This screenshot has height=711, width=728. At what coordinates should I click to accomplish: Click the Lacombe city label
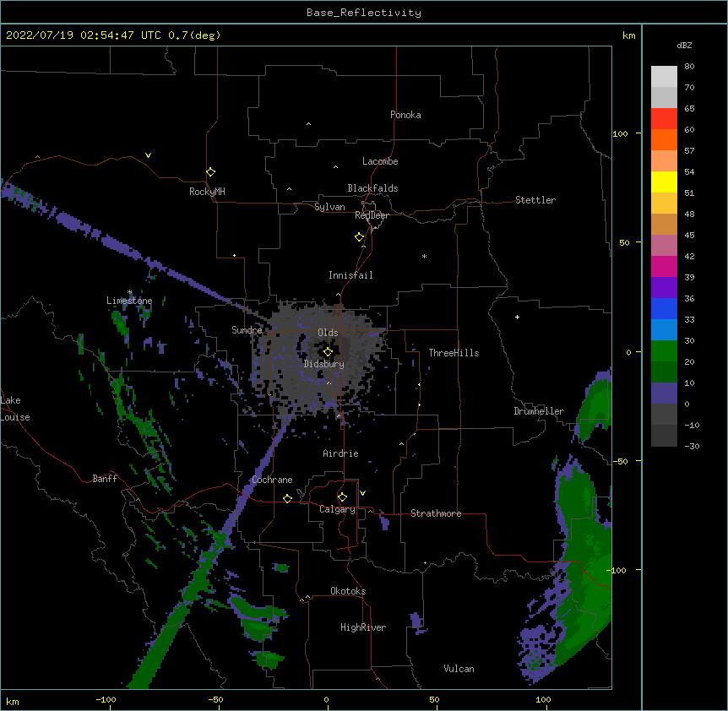(380, 161)
